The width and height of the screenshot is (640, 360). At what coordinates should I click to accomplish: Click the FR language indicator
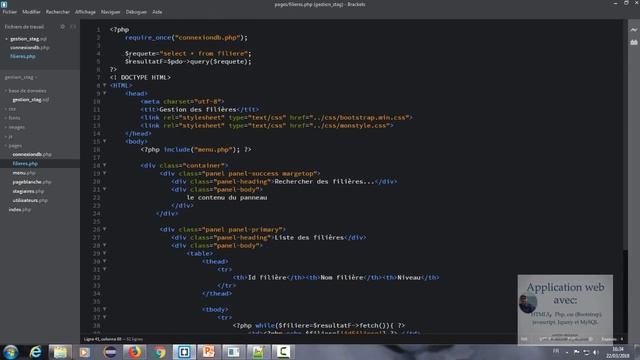[x=556, y=351]
